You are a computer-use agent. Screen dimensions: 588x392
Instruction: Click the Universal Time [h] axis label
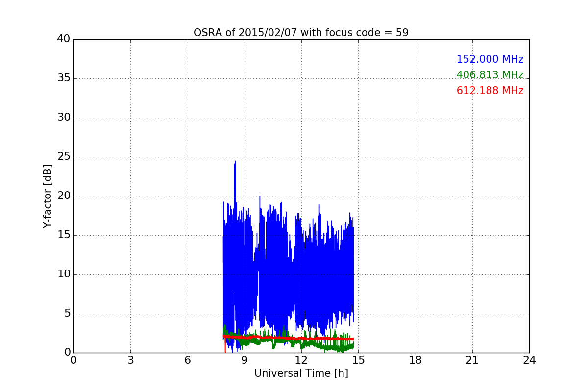click(x=301, y=373)
